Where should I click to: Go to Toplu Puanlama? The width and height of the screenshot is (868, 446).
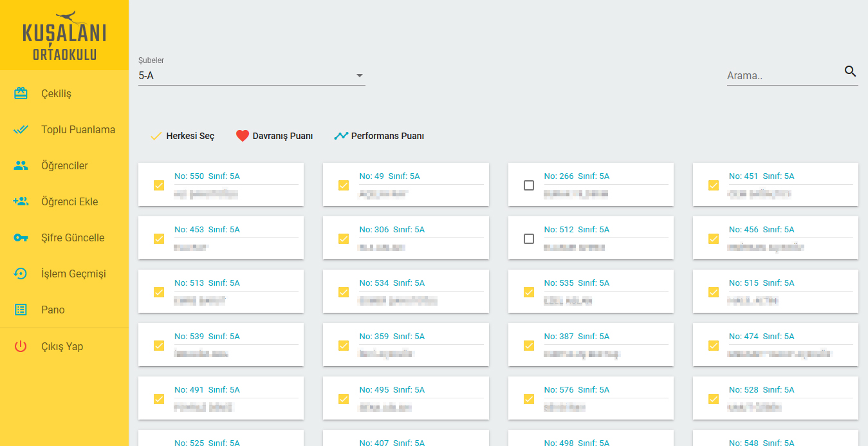(x=64, y=129)
